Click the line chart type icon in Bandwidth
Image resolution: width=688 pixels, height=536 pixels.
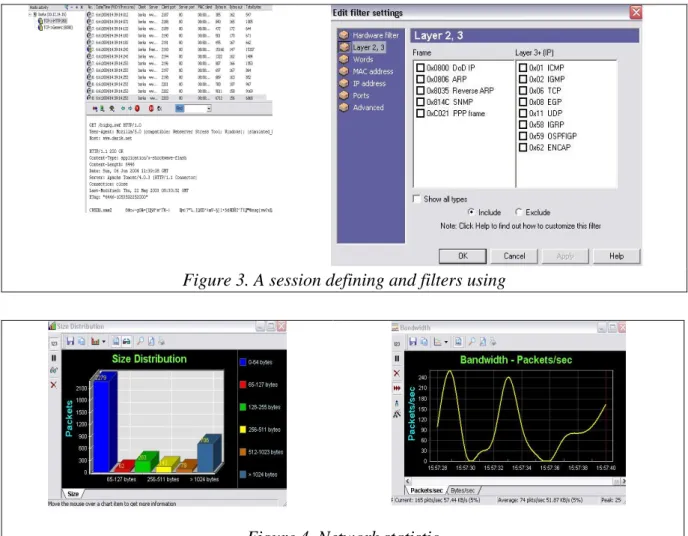click(437, 342)
